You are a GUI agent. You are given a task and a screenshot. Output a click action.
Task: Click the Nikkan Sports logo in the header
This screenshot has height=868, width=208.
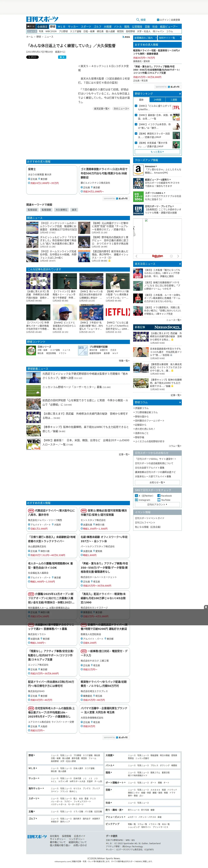coord(42,19)
